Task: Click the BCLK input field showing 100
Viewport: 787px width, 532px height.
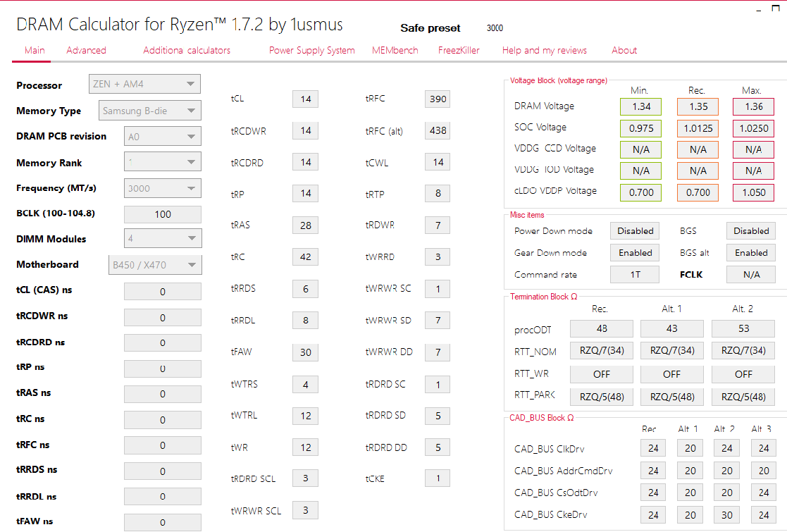Action: [x=163, y=214]
